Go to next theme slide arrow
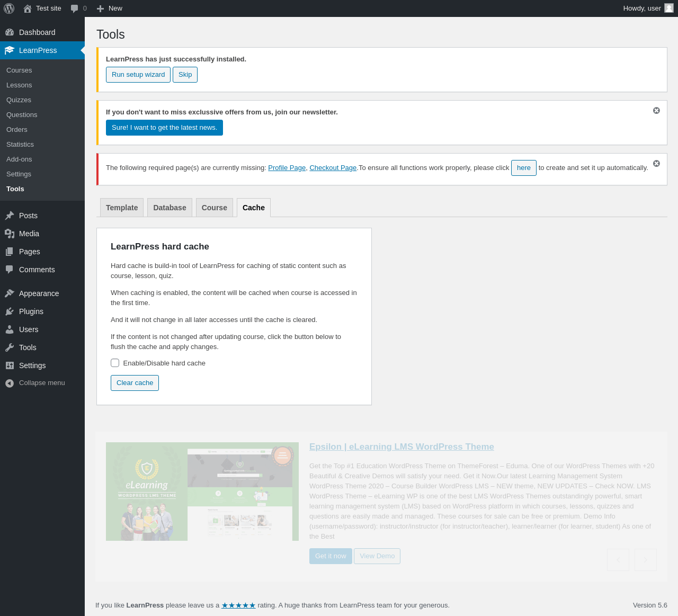Screen dimensions: 678x616 pos(646,560)
